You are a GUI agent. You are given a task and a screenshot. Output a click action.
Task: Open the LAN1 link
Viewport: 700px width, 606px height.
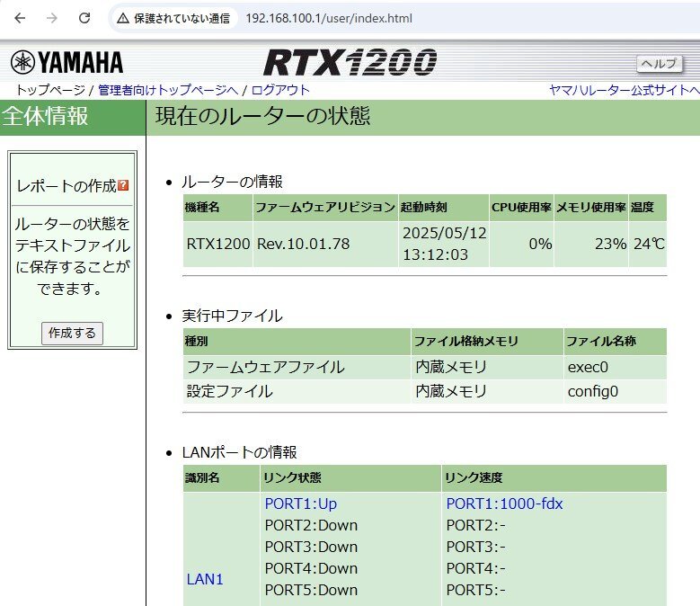[x=205, y=579]
